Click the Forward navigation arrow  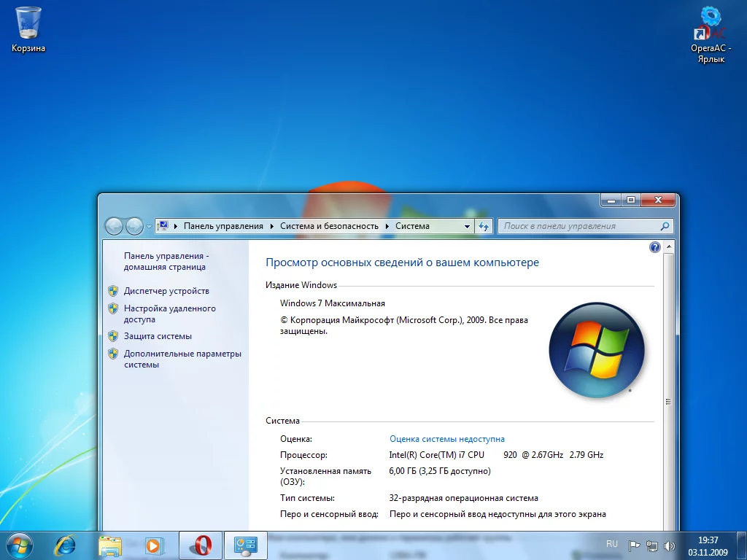coord(134,226)
